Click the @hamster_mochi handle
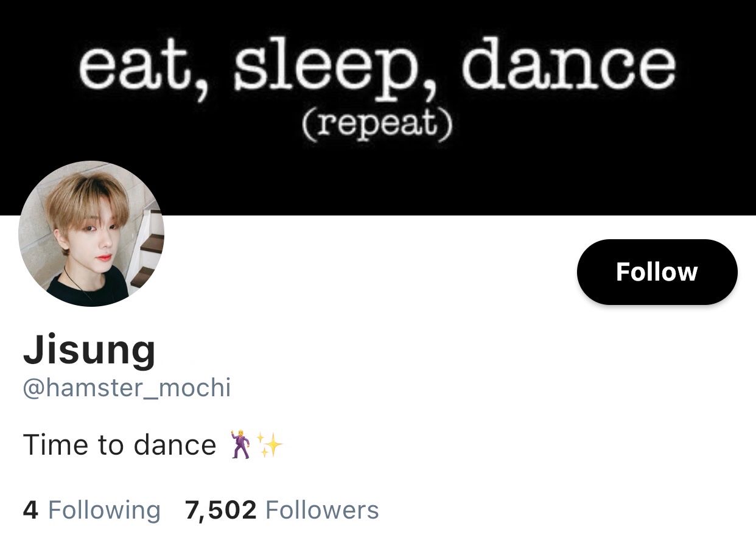Screen dimensions: 756x546 (x=127, y=388)
